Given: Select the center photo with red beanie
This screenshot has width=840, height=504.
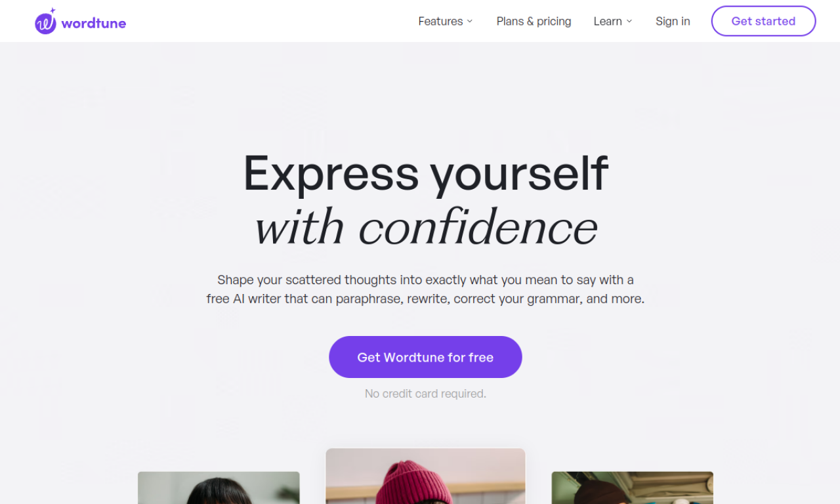Looking at the screenshot, I should coord(425,476).
